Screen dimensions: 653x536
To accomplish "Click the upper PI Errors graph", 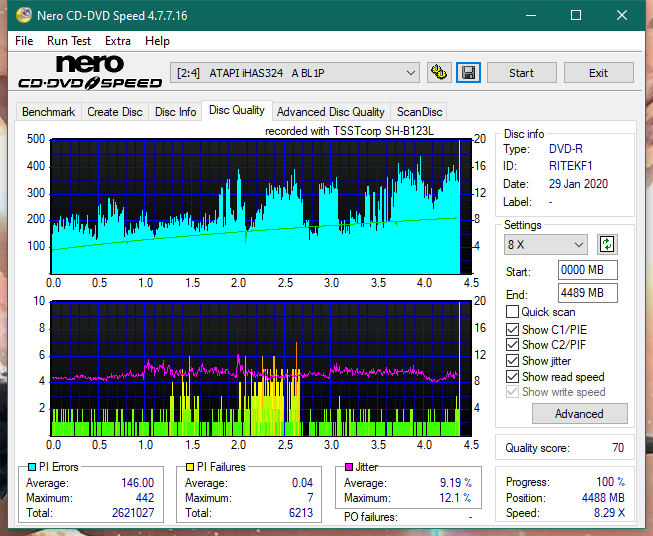I will pos(261,207).
